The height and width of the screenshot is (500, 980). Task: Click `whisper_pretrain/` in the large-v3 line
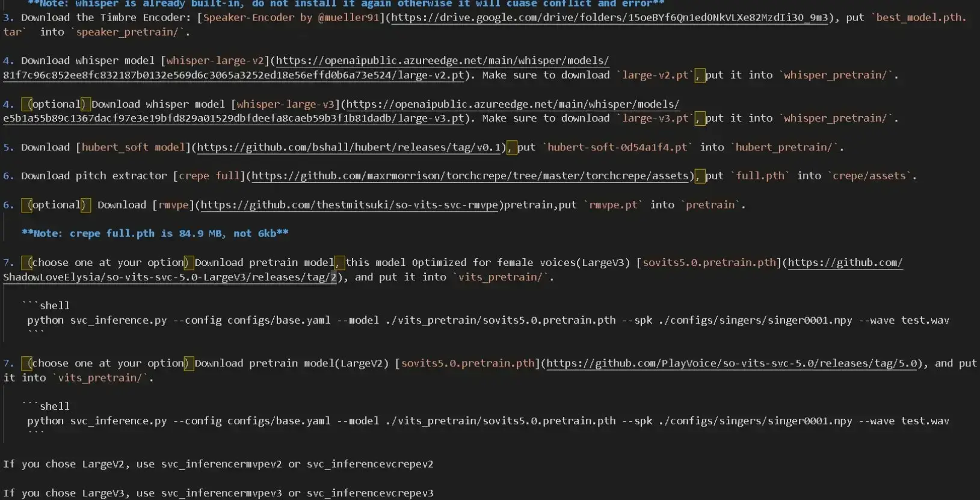coord(836,119)
